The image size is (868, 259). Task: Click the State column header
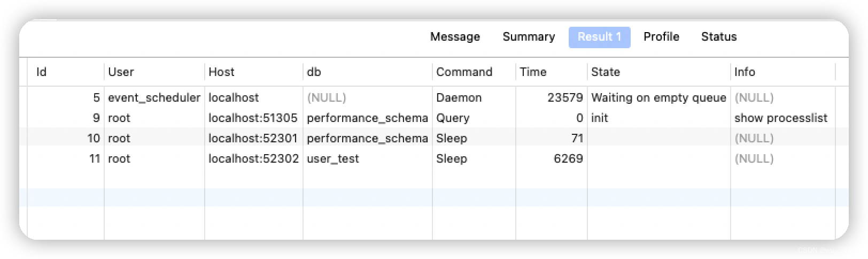(606, 72)
